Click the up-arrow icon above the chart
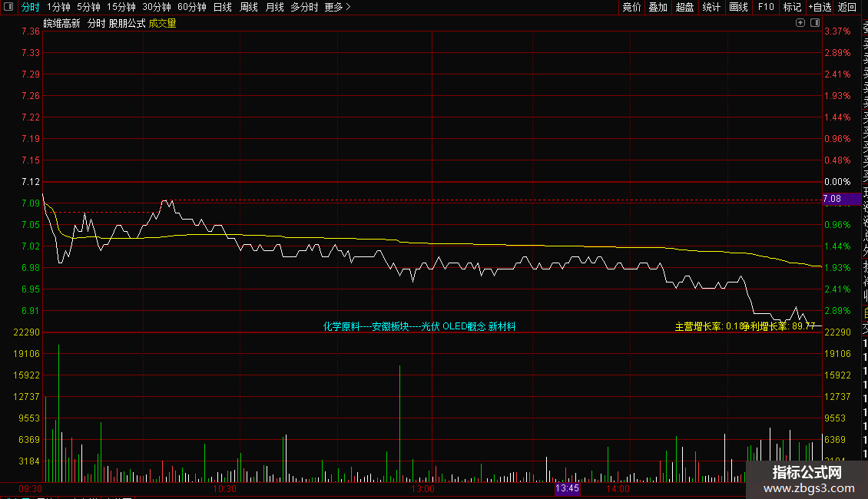 point(800,23)
